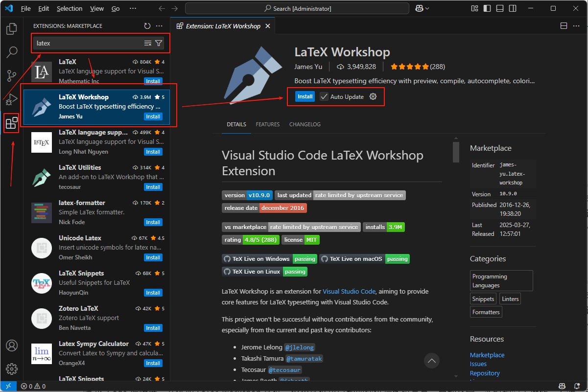
Task: Clear the extensions search results
Action: 148,44
